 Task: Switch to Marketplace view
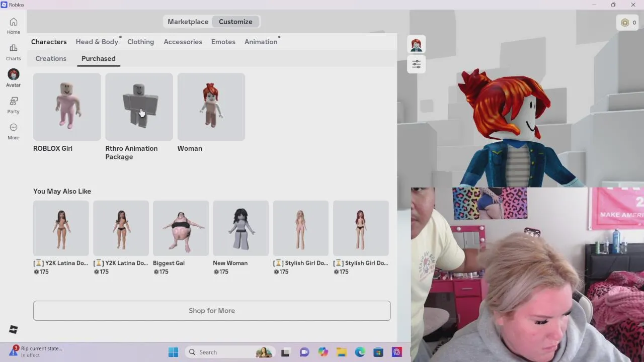pos(188,22)
